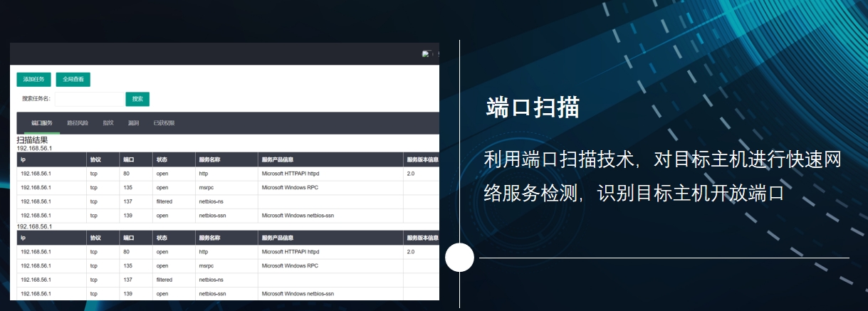Viewport: 868px width, 311px height.
Task: Select msrpc service cell in second table
Action: tap(206, 265)
